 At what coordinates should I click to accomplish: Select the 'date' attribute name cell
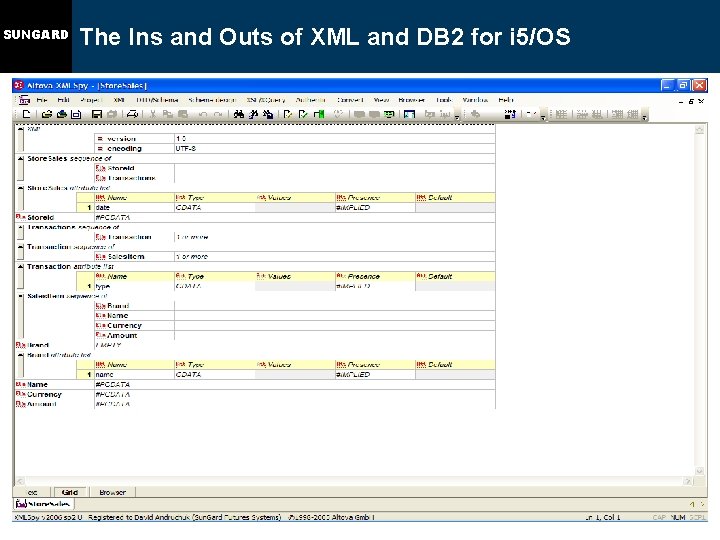click(134, 208)
